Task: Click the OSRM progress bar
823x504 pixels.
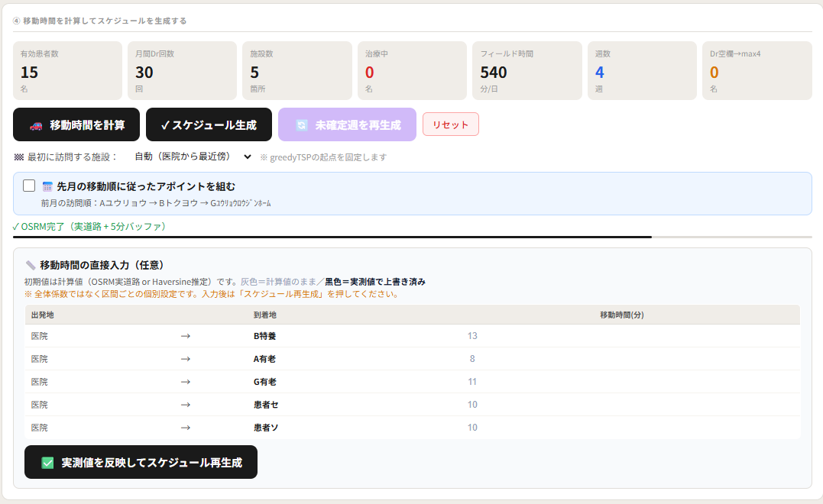Action: point(412,237)
